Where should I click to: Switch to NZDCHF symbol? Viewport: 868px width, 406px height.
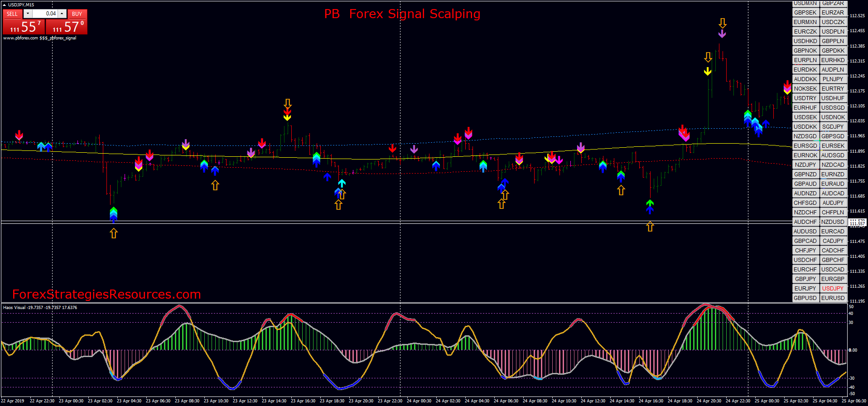point(805,212)
